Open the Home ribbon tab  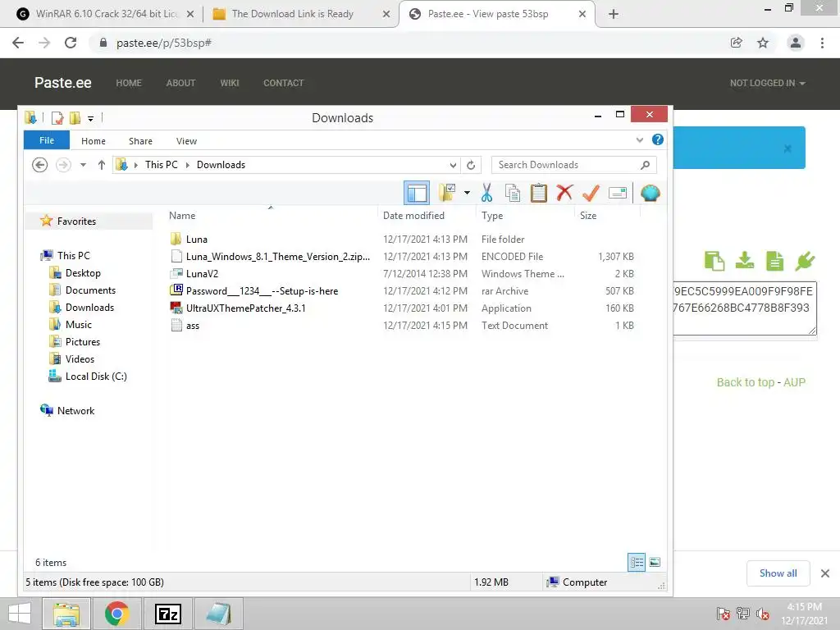[x=94, y=141]
